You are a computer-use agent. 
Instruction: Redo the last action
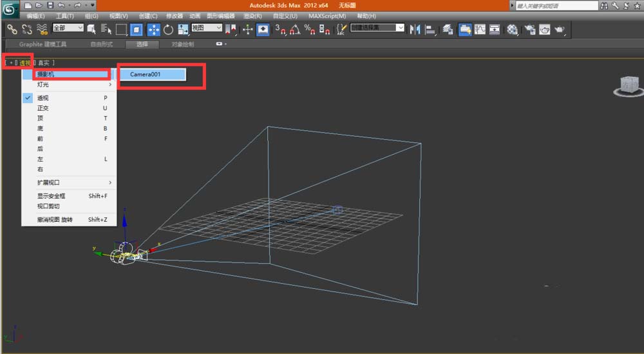point(77,5)
